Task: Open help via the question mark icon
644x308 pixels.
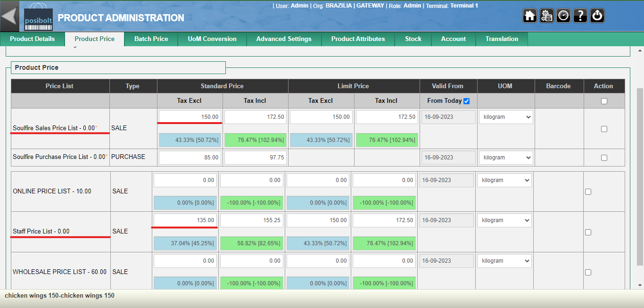Action: pos(580,16)
